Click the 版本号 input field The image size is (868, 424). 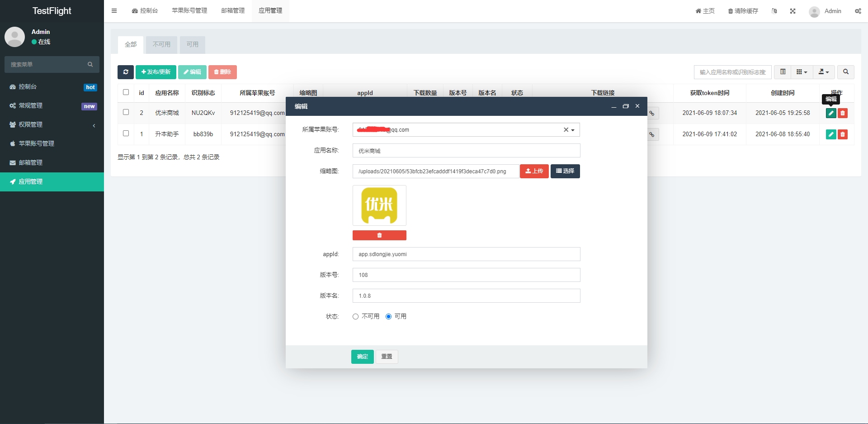(466, 275)
